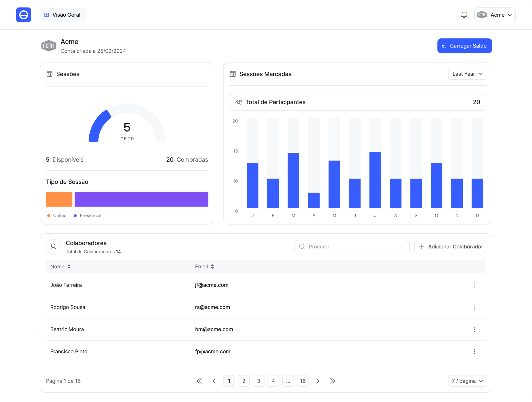Image resolution: width=532 pixels, height=402 pixels.
Task: Open row options for Francisco Pinto
Action: point(474,351)
